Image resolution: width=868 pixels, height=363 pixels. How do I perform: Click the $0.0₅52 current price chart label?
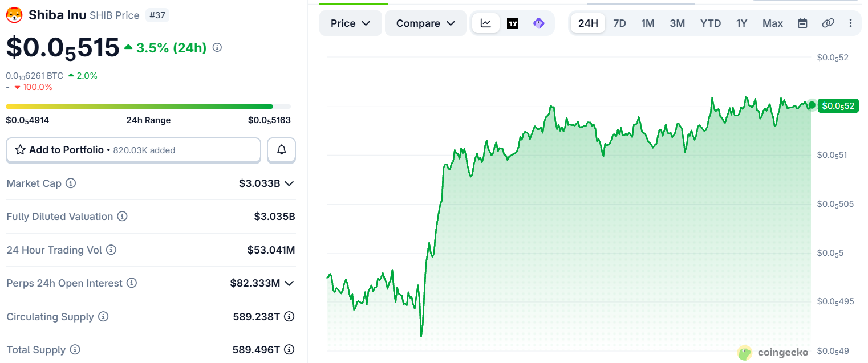coord(838,105)
